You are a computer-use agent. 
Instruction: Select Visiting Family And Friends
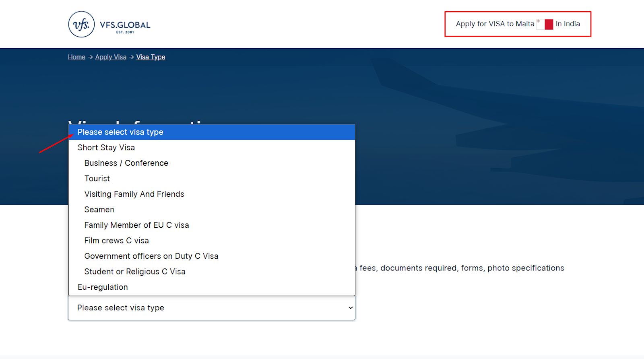(212, 194)
